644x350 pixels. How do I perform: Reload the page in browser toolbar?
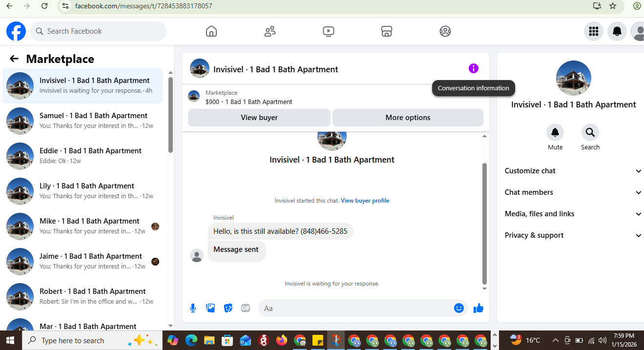pos(44,6)
